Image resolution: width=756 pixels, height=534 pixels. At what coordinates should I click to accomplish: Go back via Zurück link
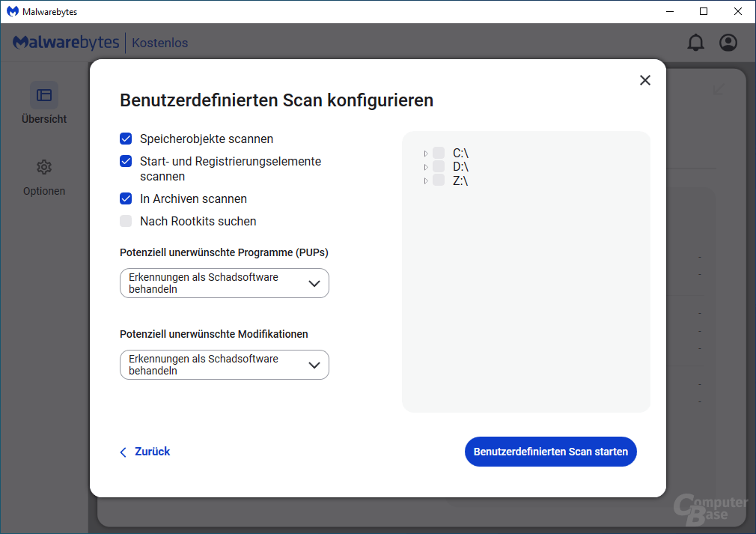(x=145, y=452)
